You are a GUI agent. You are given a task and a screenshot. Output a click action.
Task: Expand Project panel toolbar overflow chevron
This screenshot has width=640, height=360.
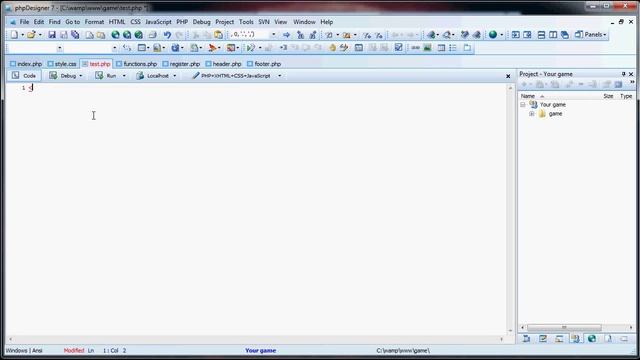(632, 82)
